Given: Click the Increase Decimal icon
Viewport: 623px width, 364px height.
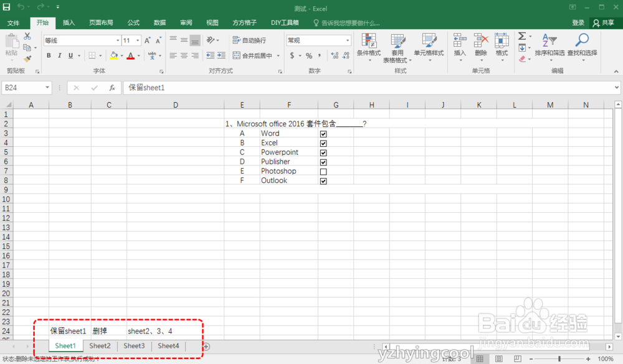Looking at the screenshot, I should coord(335,55).
